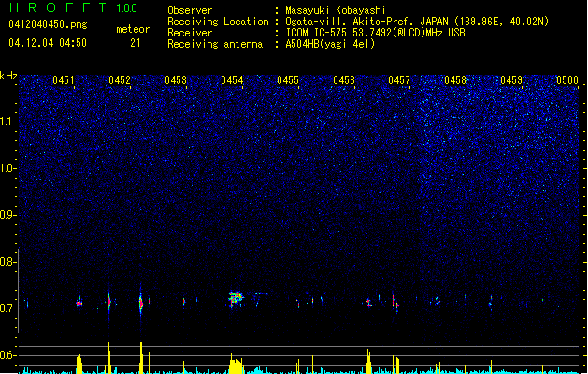Click the meteor echo just after 0451
The image size is (588, 374).
click(79, 302)
